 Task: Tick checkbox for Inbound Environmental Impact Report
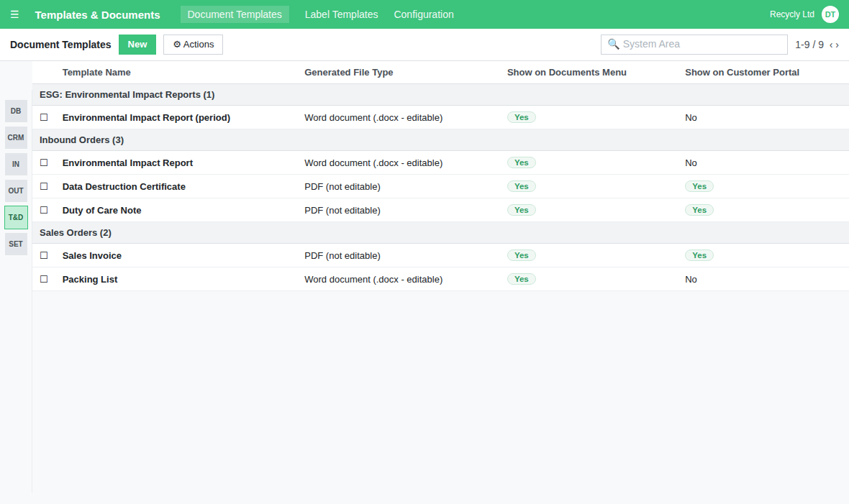44,162
